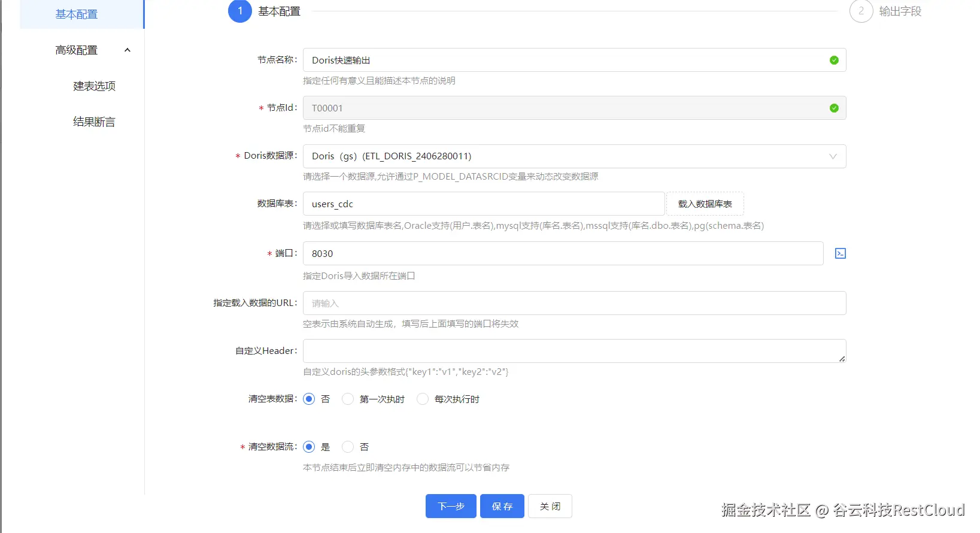This screenshot has height=533, width=980.
Task: Click the variable icon beside port field
Action: coord(841,253)
